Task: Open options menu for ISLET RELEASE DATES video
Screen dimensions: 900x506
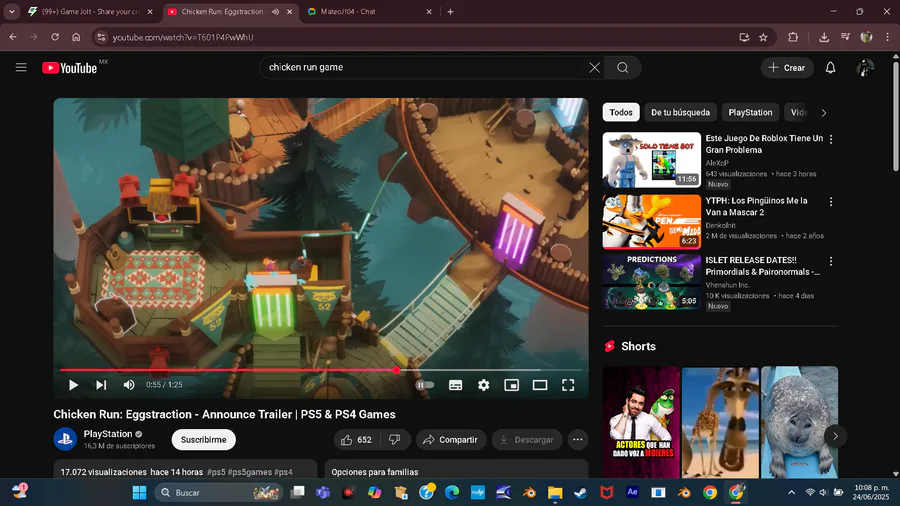Action: pos(831,261)
